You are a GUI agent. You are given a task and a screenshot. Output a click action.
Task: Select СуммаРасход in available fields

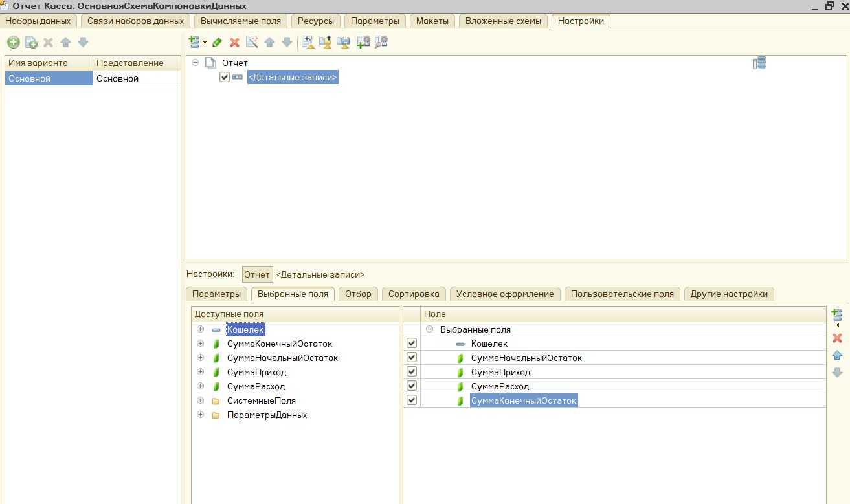[256, 386]
